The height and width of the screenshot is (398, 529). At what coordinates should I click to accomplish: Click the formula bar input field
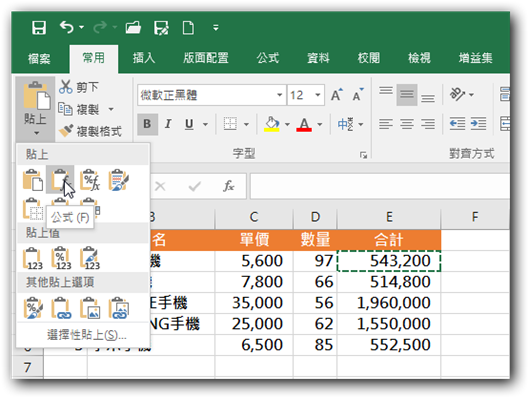380,186
